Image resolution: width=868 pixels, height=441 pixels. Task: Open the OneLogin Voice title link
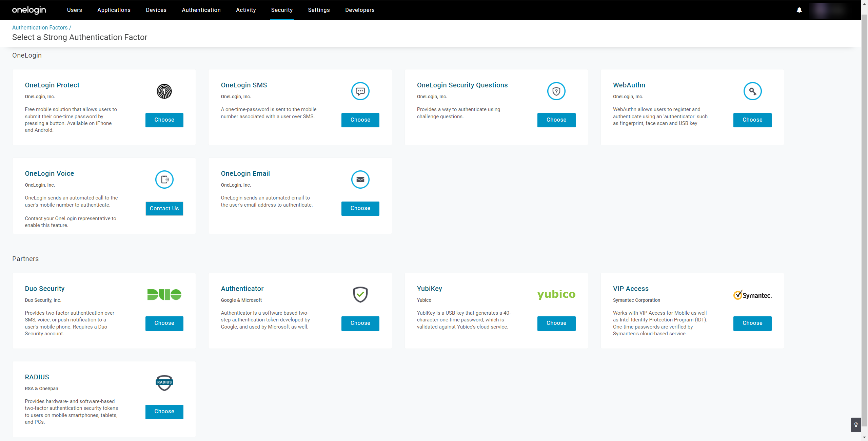(49, 173)
